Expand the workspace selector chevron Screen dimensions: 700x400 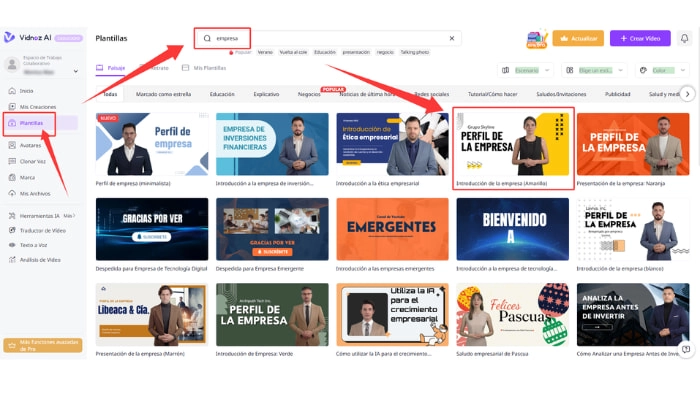[75, 71]
